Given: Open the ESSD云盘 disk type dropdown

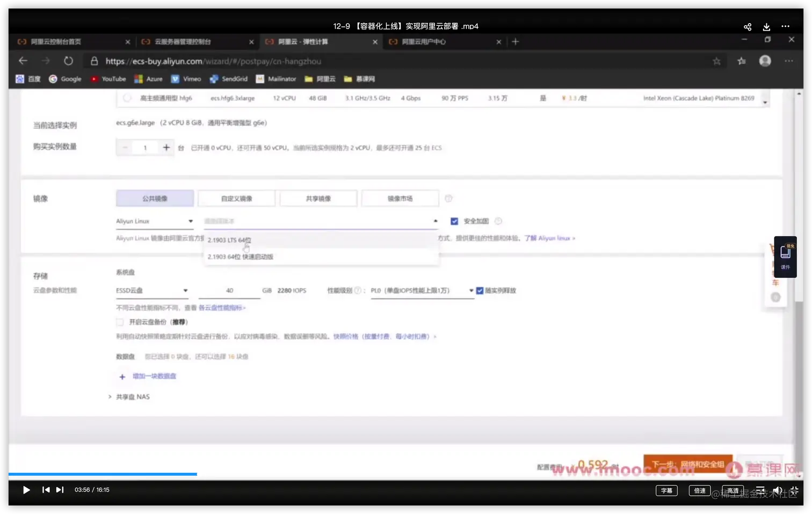Looking at the screenshot, I should coord(152,291).
